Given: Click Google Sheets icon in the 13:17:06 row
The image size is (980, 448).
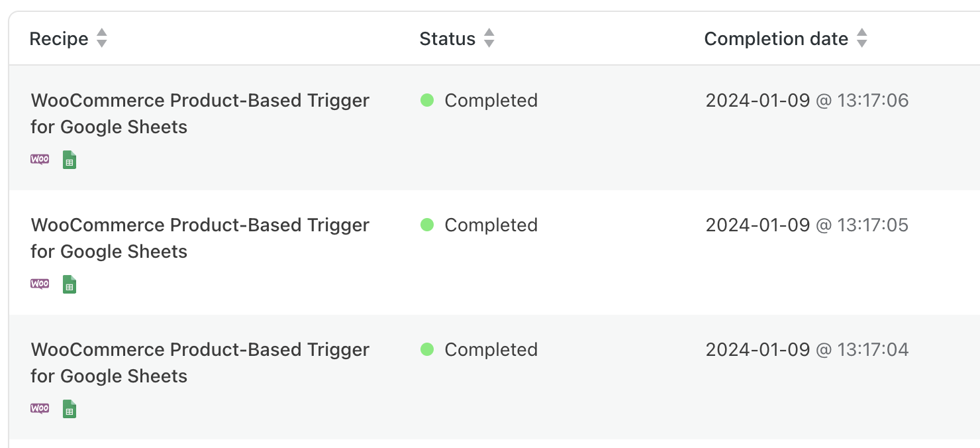Looking at the screenshot, I should [x=70, y=160].
